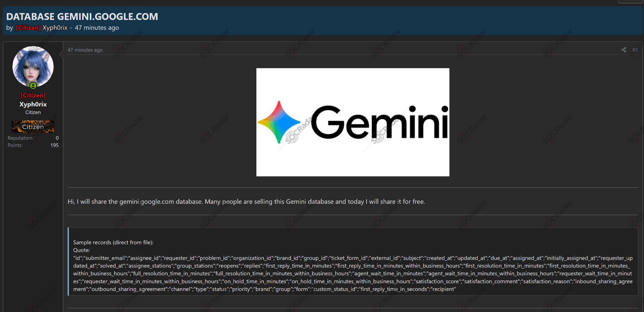Image resolution: width=644 pixels, height=312 pixels.
Task: Click the share icon on post #1
Action: (x=624, y=50)
